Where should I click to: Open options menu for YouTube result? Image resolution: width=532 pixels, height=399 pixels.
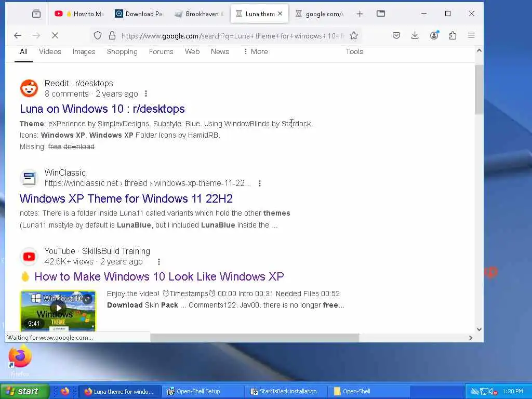coord(159,262)
